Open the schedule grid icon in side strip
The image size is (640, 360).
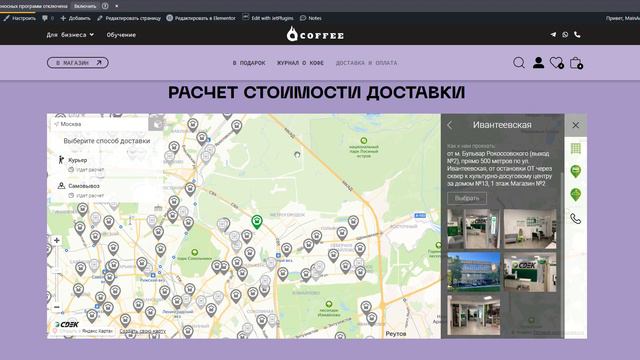point(576,149)
